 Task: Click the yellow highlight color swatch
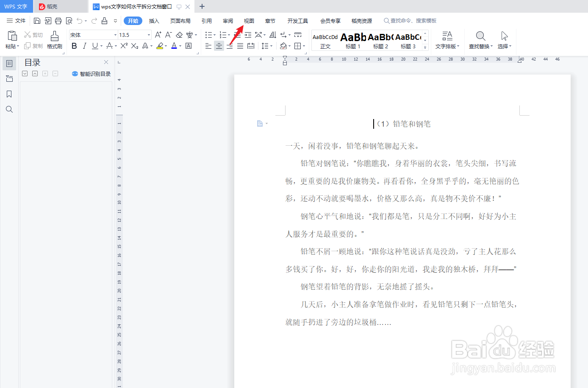coord(159,48)
